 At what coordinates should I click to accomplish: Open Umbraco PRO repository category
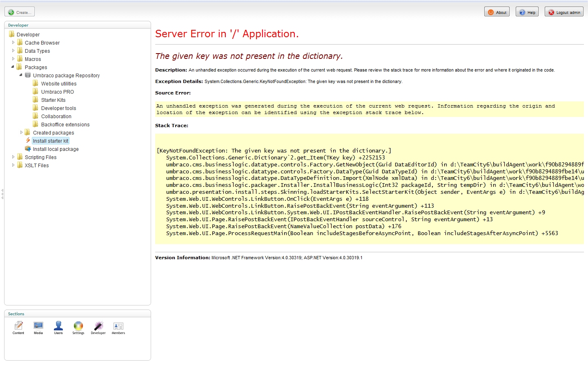[x=58, y=92]
